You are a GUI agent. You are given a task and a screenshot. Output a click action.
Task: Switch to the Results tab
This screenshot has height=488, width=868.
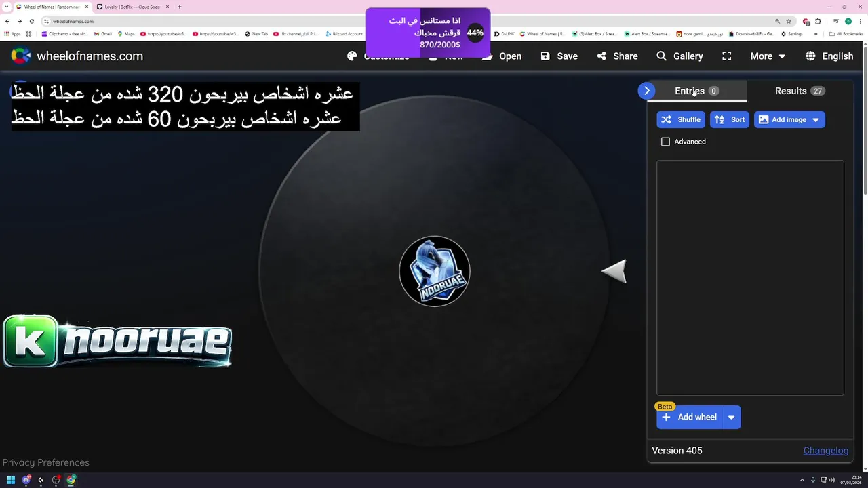[800, 91]
